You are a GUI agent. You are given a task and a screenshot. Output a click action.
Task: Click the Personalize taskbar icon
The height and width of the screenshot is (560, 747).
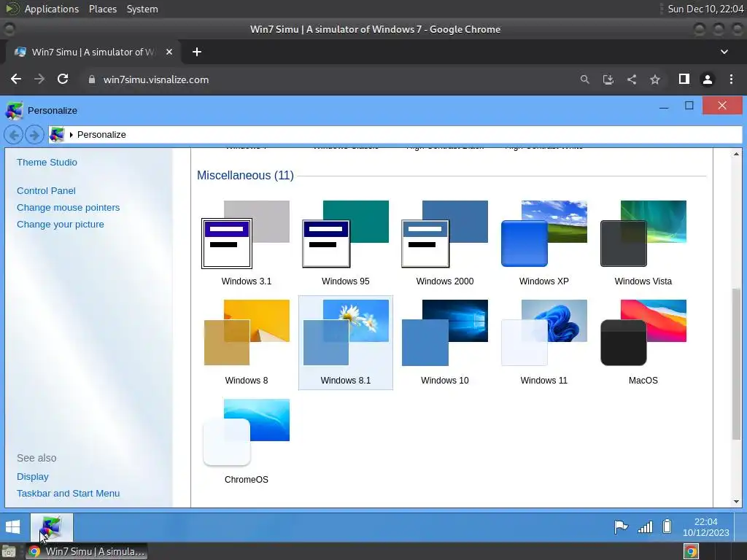click(52, 528)
